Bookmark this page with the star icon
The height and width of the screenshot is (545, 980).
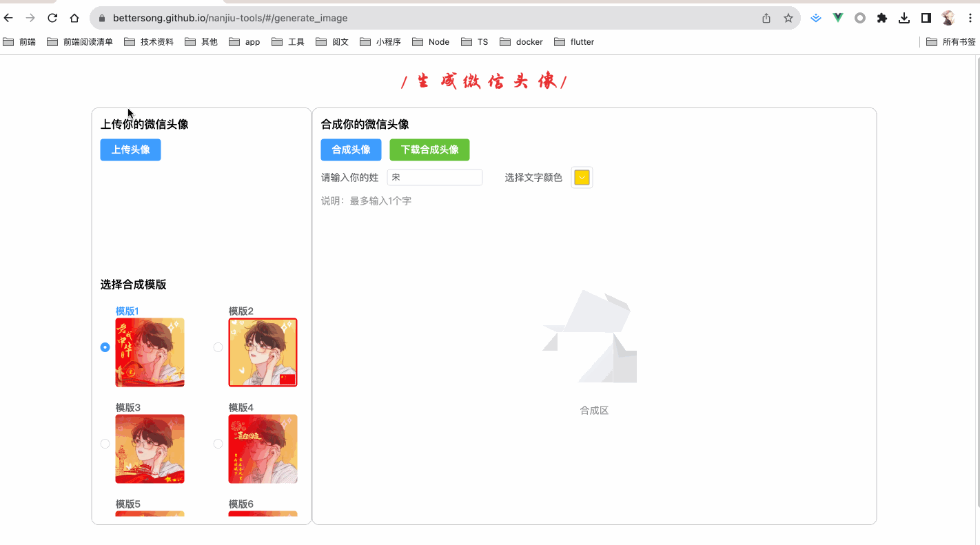click(788, 18)
